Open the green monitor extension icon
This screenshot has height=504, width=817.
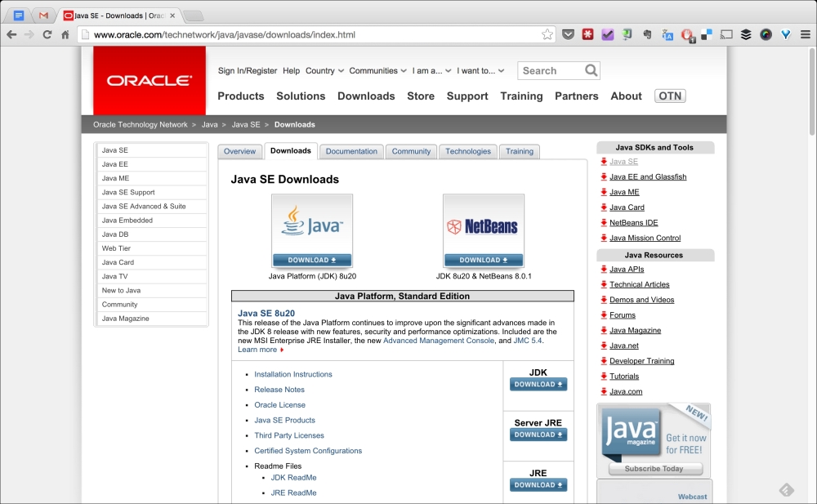(627, 35)
